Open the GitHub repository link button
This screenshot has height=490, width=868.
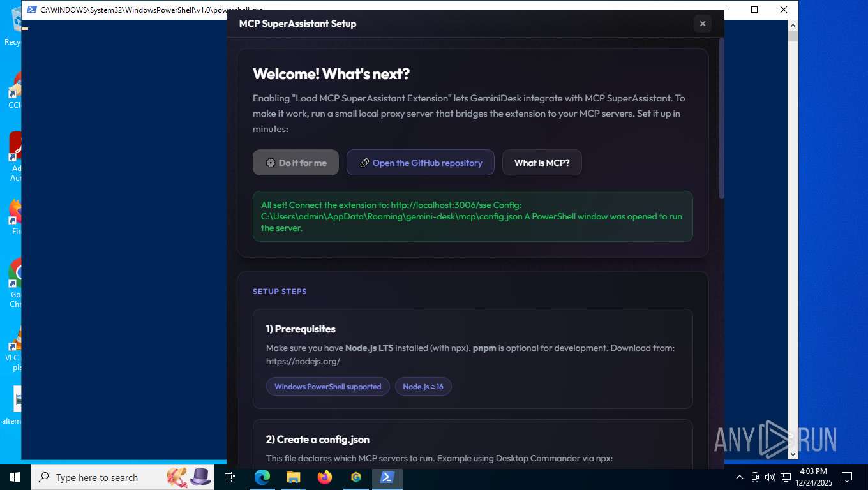pos(421,163)
